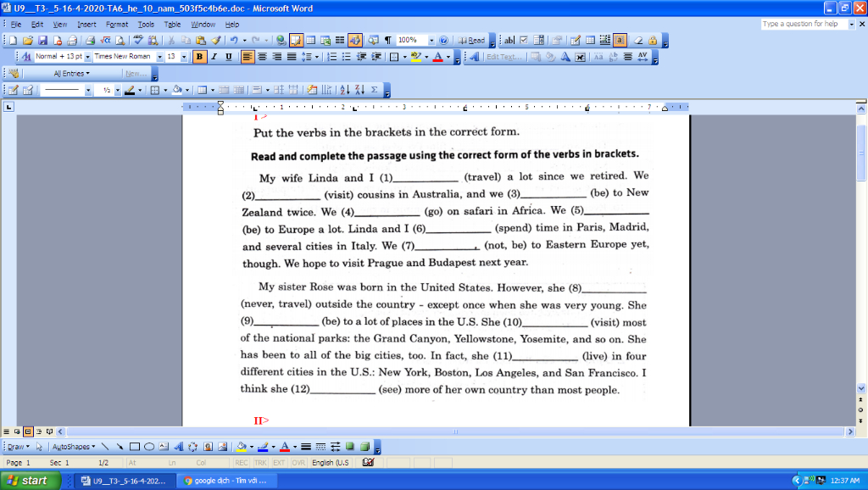This screenshot has height=490, width=868.
Task: Open the Table menu
Action: pyautogui.click(x=172, y=25)
